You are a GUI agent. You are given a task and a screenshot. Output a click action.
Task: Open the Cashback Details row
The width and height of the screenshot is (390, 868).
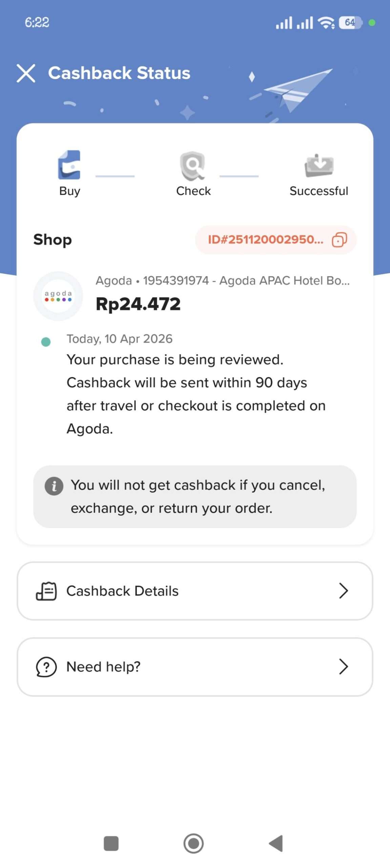(195, 591)
